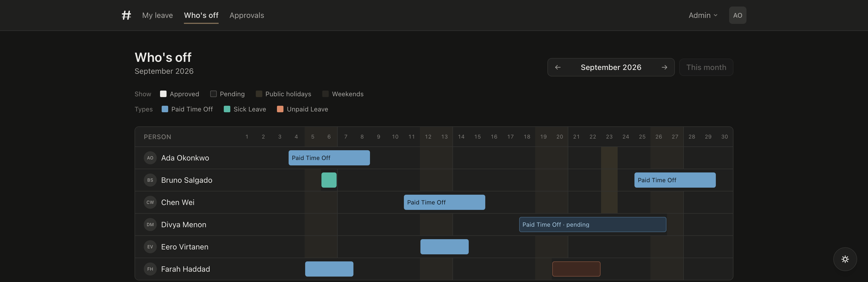Screen dimensions: 868x282
Task: Enable the Pending checkbox
Action: click(213, 94)
